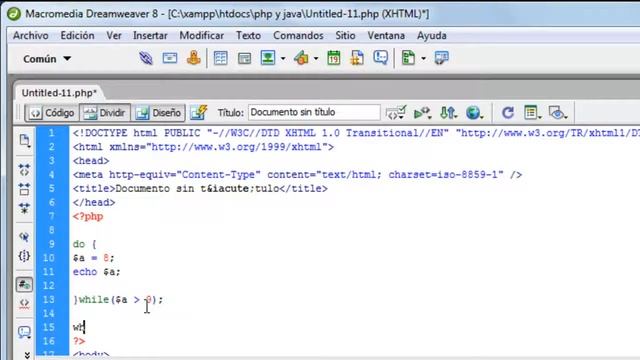Click the Images insert icon
The height and width of the screenshot is (360, 640).
pyautogui.click(x=268, y=58)
